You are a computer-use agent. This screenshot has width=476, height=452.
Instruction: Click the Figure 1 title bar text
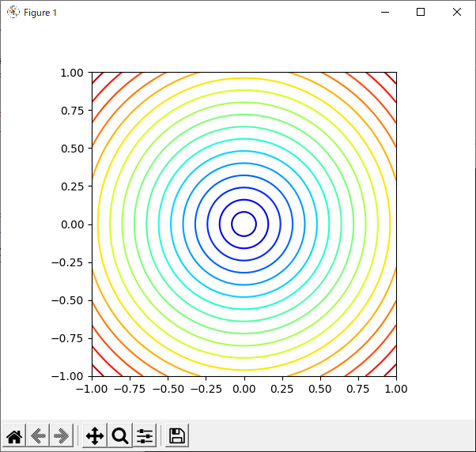point(40,13)
